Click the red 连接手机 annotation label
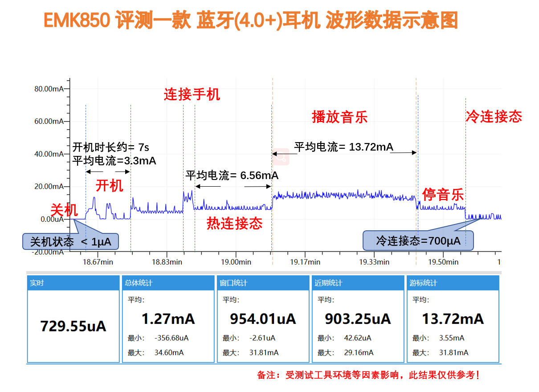This screenshot has width=539, height=392. 192,95
